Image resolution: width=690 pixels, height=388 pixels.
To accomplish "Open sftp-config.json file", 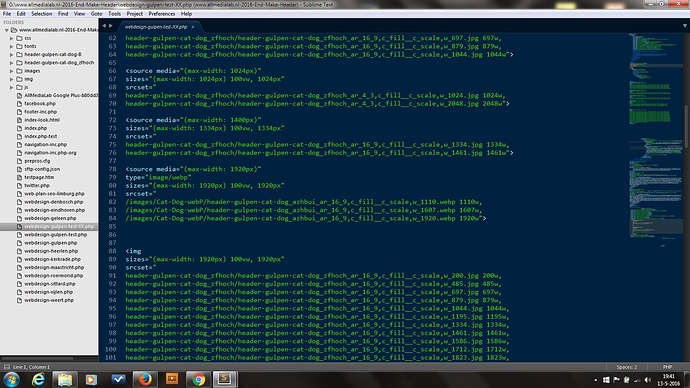I will (x=42, y=169).
